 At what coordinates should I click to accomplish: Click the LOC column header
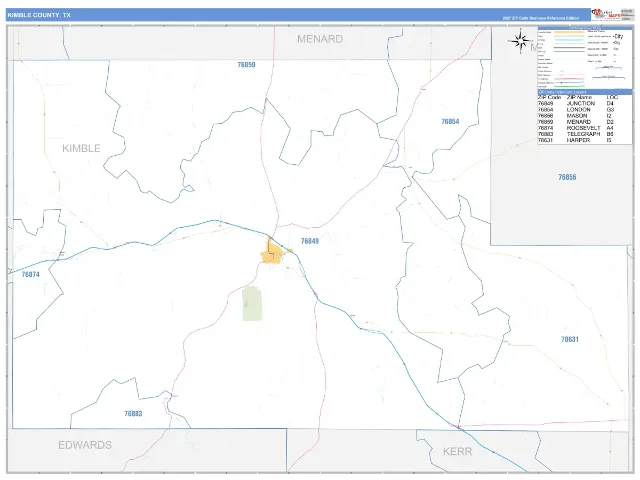pyautogui.click(x=612, y=98)
